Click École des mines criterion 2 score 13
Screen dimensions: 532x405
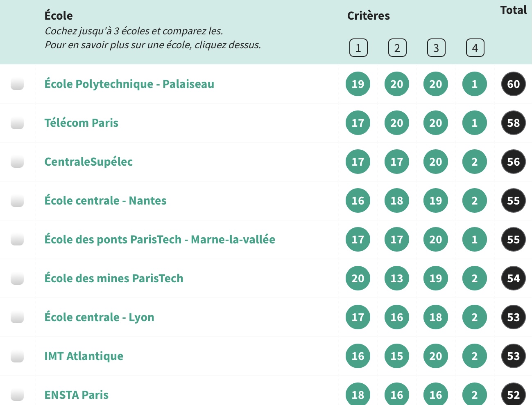[396, 278]
